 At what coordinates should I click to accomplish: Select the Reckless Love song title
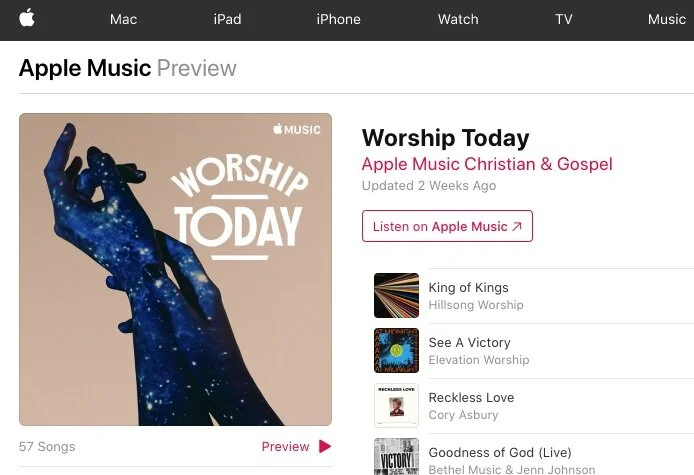(x=471, y=398)
